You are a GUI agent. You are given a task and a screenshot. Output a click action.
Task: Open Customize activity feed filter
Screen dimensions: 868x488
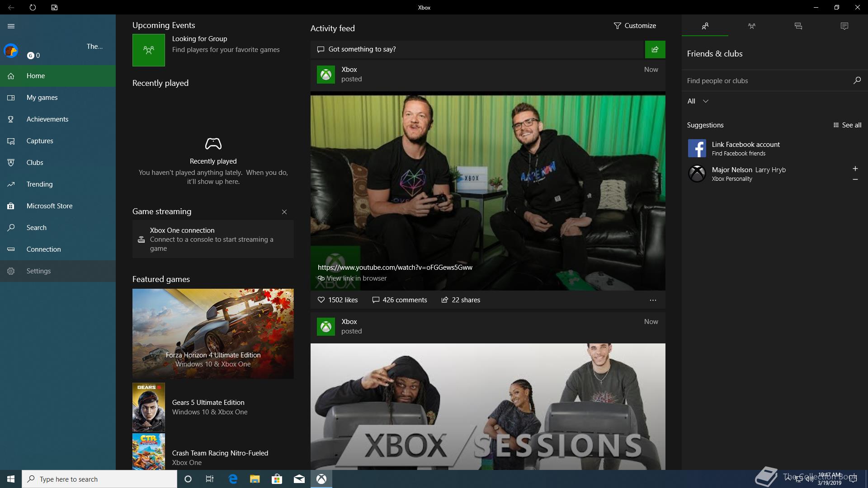[x=634, y=26]
